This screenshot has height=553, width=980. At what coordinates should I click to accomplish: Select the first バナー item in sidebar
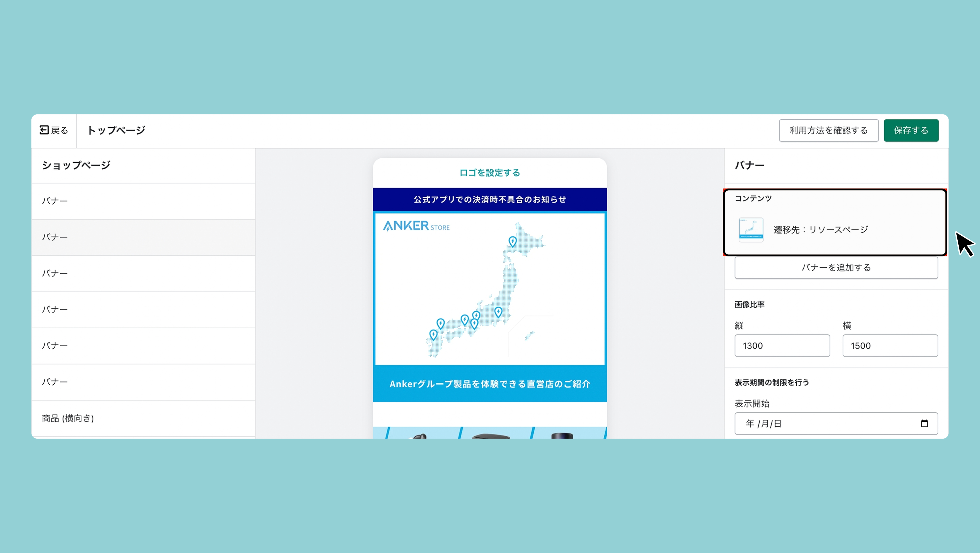[x=144, y=201]
